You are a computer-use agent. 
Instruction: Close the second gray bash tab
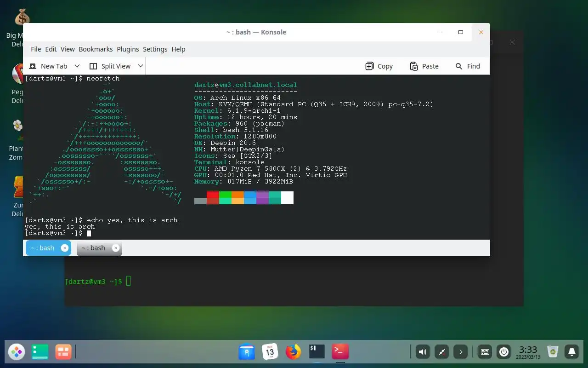116,248
